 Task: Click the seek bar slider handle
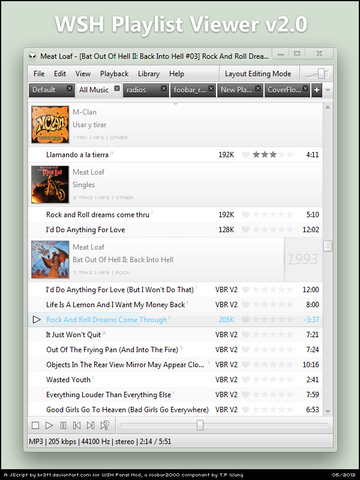pos(200,425)
